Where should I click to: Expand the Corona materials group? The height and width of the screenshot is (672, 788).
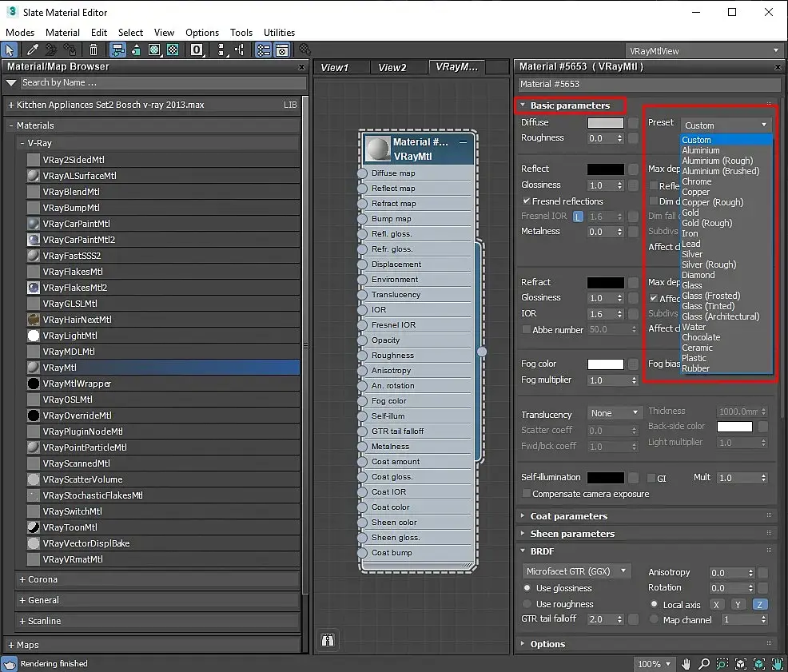pos(42,579)
